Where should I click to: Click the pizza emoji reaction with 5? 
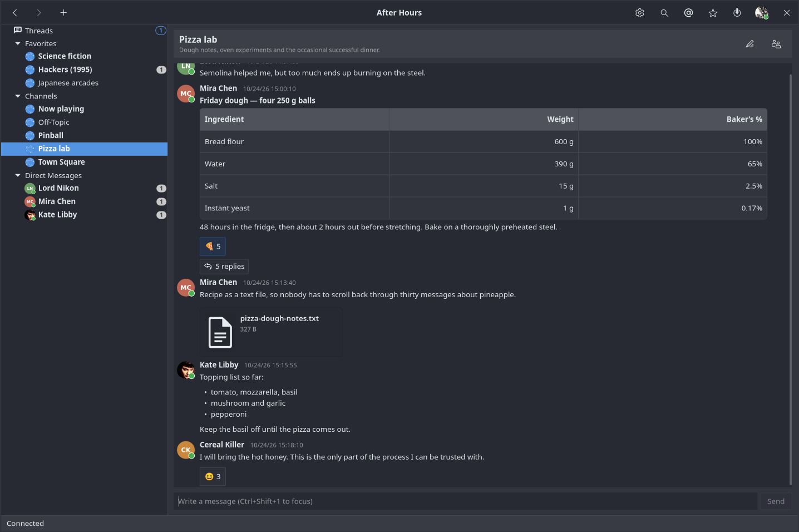(x=213, y=246)
